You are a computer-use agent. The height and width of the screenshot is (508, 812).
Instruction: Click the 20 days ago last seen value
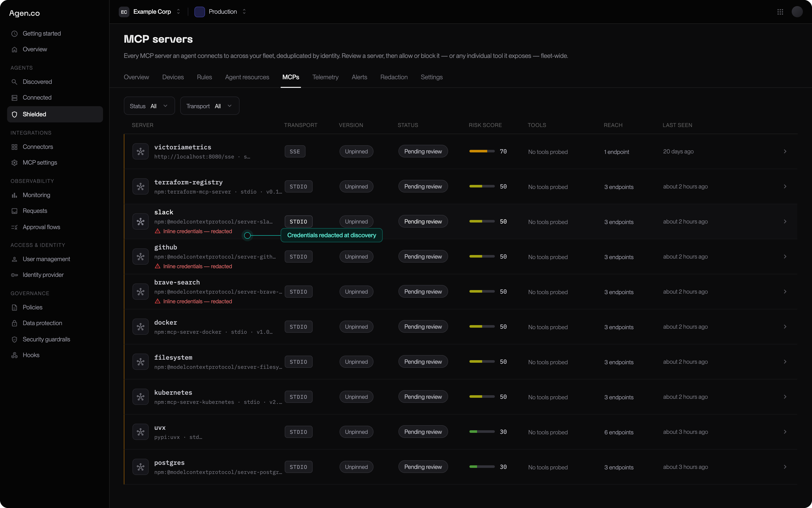(678, 152)
